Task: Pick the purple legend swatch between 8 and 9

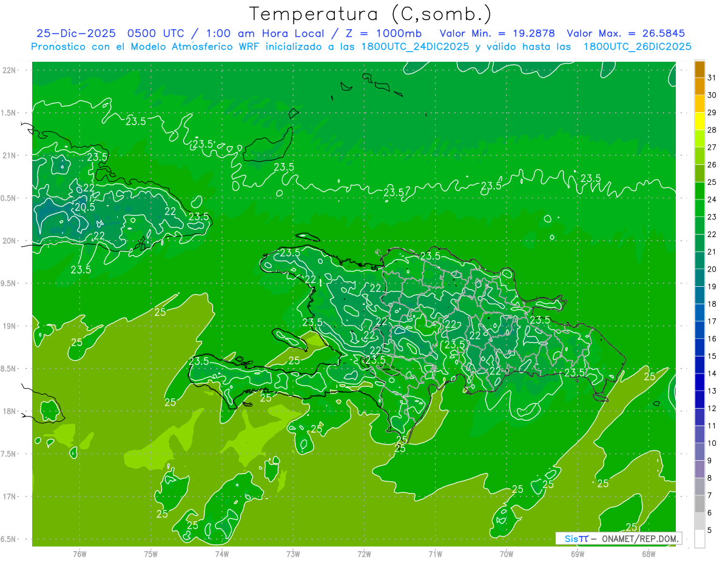Action: pyautogui.click(x=699, y=469)
